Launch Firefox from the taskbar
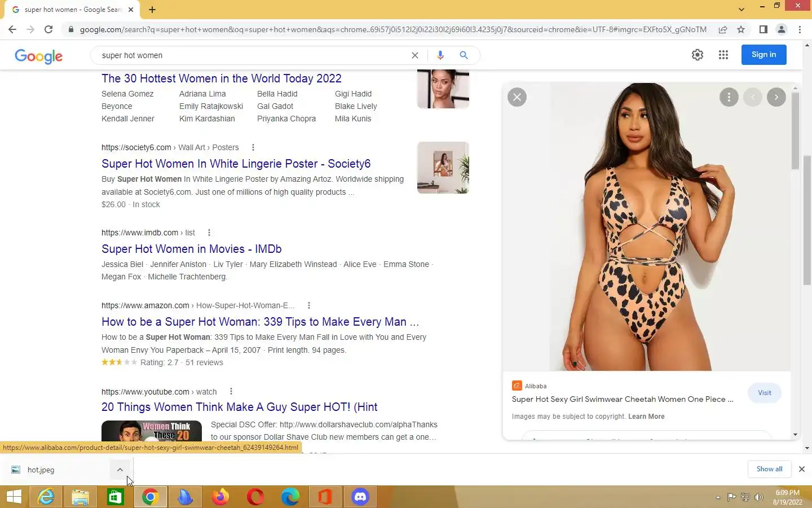The height and width of the screenshot is (508, 812). point(220,497)
